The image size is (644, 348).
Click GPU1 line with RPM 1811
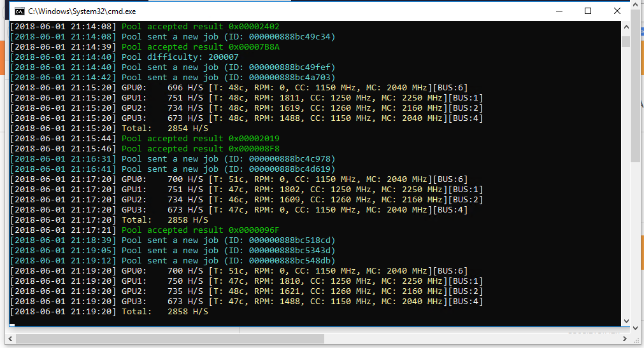click(247, 98)
